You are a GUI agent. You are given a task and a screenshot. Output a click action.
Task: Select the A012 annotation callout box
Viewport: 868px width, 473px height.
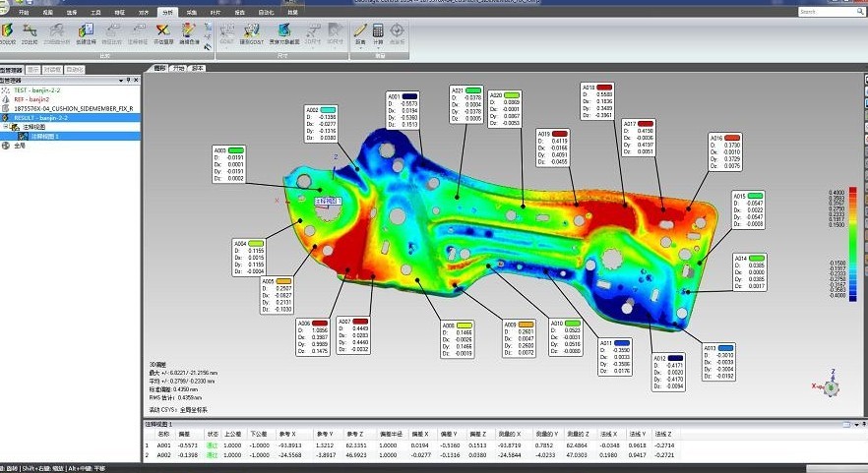point(669,373)
